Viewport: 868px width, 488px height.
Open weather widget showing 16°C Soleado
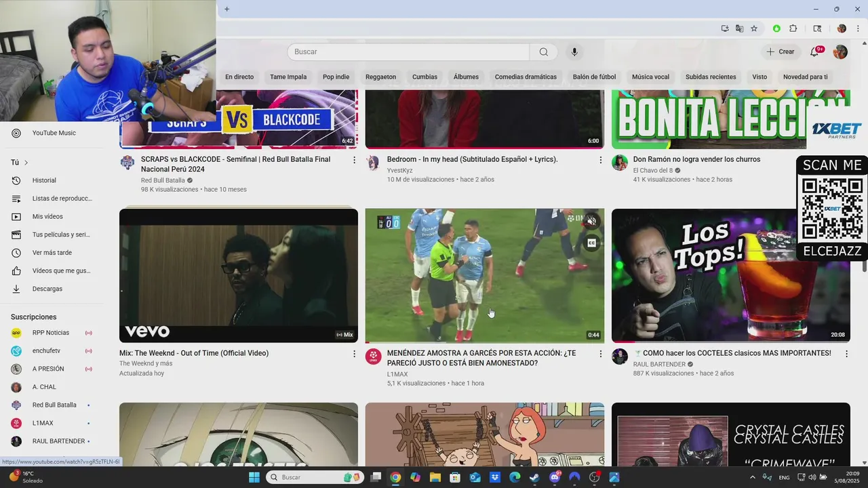point(26,477)
